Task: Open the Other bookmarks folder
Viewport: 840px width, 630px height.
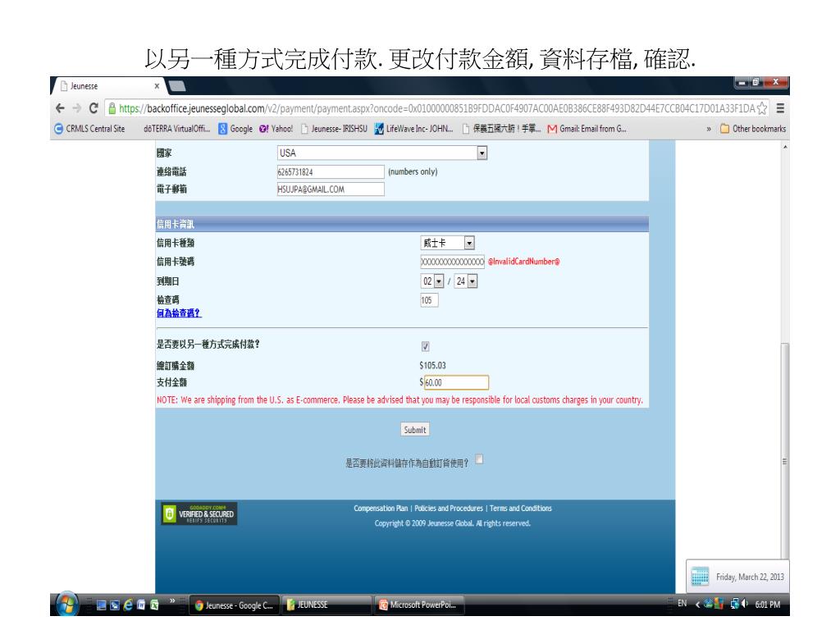Action: click(753, 129)
